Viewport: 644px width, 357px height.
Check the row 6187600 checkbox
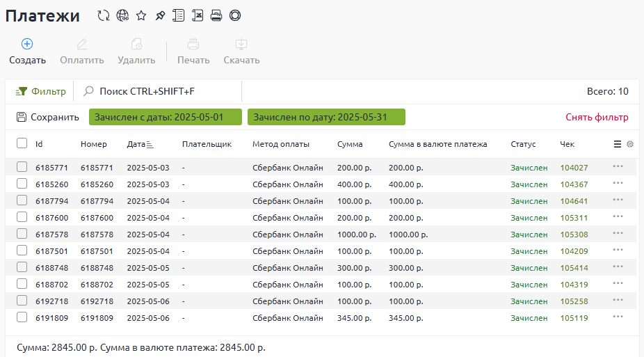pyautogui.click(x=22, y=217)
